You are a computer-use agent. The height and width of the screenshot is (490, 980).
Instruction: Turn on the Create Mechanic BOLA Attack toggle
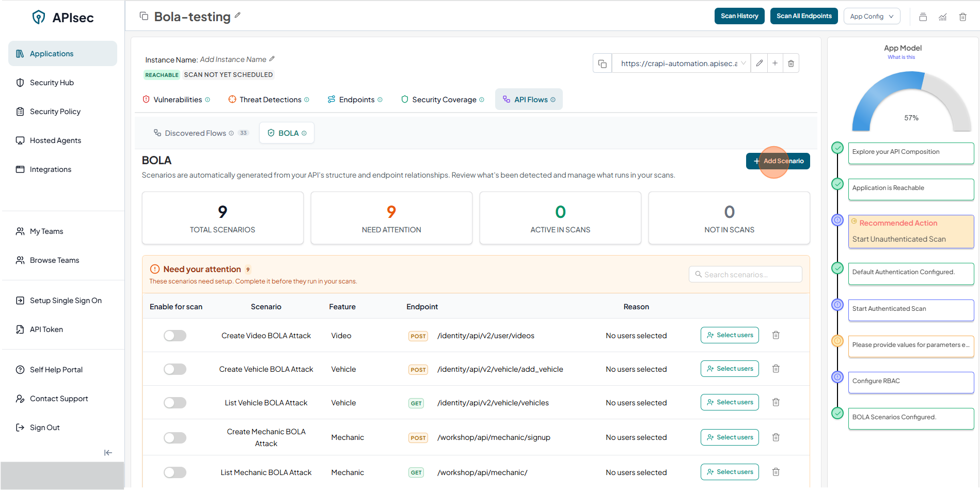[175, 438]
